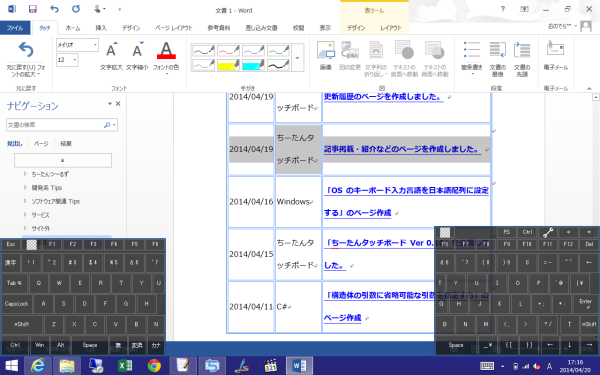
Task: Select the red ink pen
Action: [228, 51]
